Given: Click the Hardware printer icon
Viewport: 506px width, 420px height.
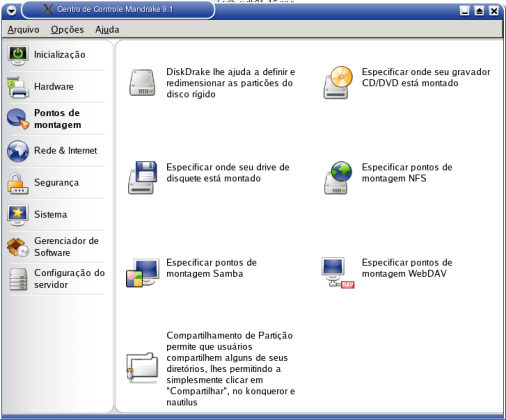Looking at the screenshot, I should pyautogui.click(x=18, y=87).
